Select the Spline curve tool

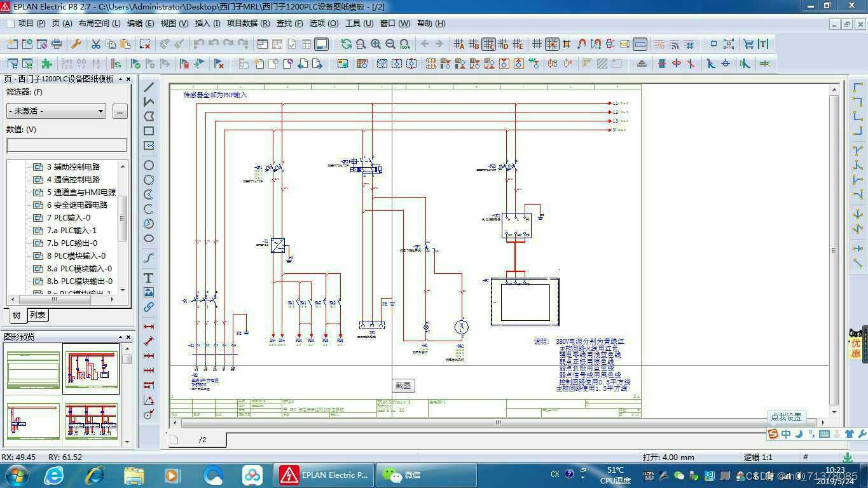[x=149, y=257]
